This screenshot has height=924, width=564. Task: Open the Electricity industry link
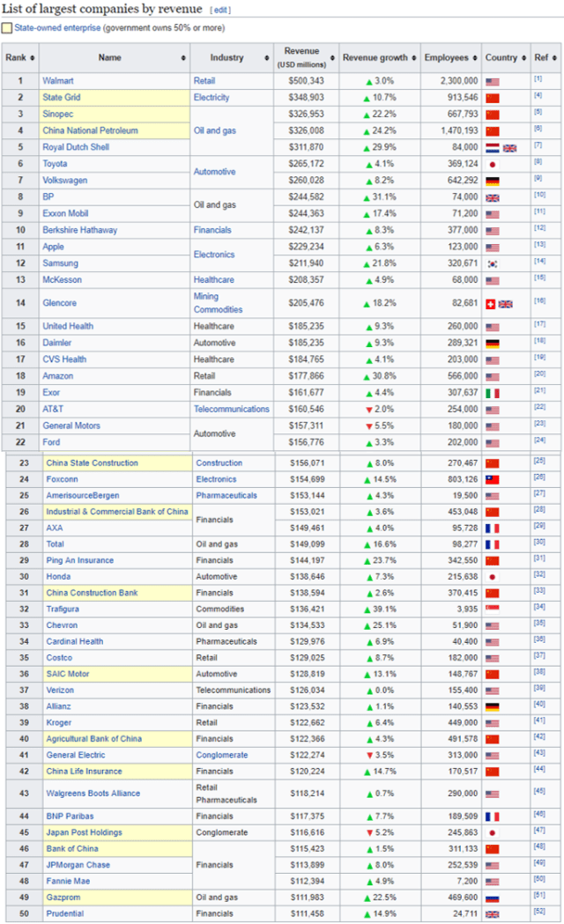tap(211, 97)
